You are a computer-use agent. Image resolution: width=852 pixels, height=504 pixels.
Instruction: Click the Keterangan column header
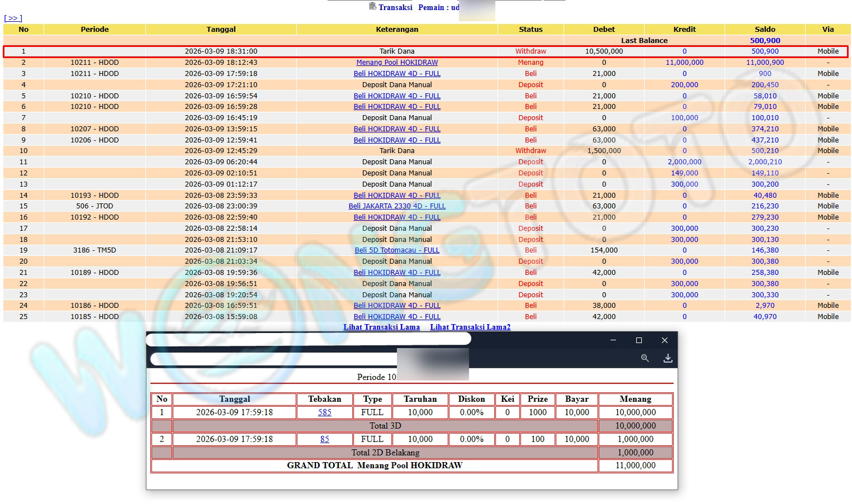pyautogui.click(x=397, y=30)
